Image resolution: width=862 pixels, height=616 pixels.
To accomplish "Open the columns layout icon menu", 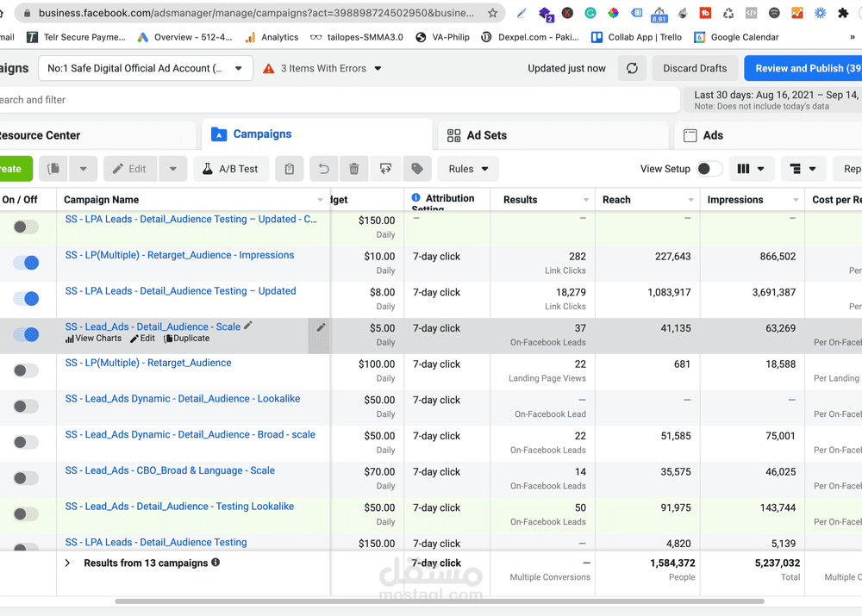I will coord(751,169).
